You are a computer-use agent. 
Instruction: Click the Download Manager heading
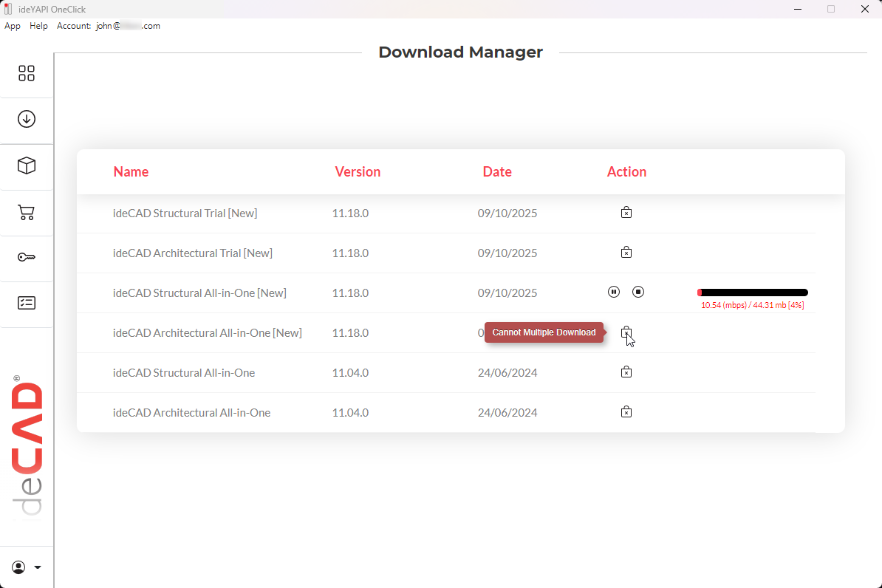click(461, 52)
